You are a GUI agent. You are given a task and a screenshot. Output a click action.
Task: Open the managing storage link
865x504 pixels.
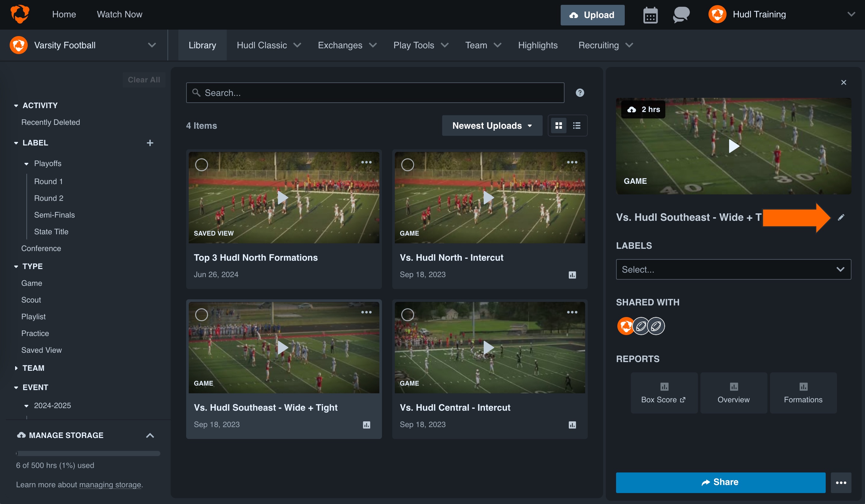(x=110, y=484)
